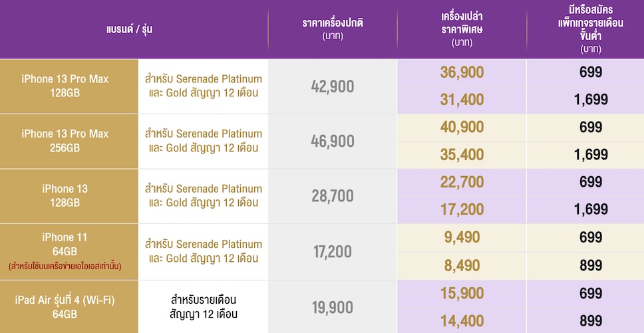Click the 19,900 regular price for iPad Air
The height and width of the screenshot is (333, 644).
pos(333,306)
